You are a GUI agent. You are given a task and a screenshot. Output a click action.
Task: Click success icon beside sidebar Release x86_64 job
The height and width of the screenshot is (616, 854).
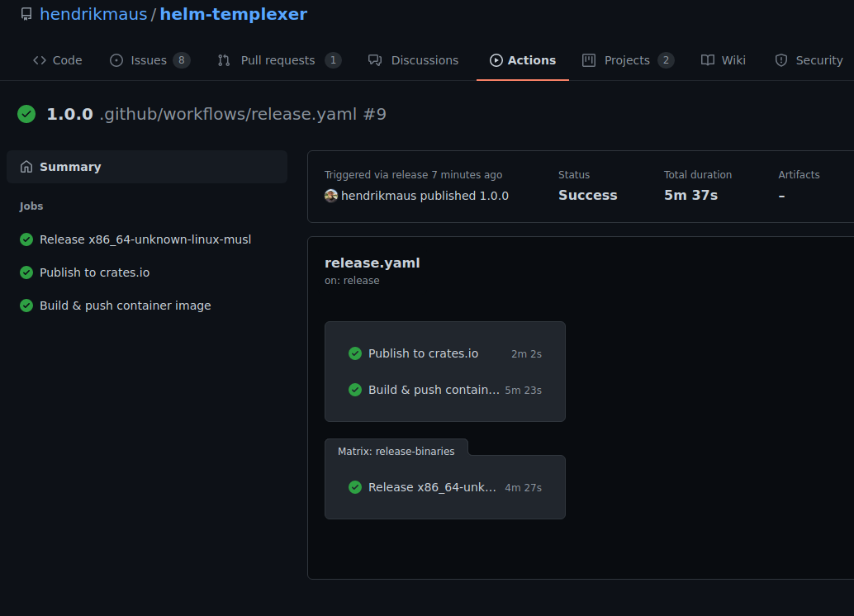click(x=26, y=239)
